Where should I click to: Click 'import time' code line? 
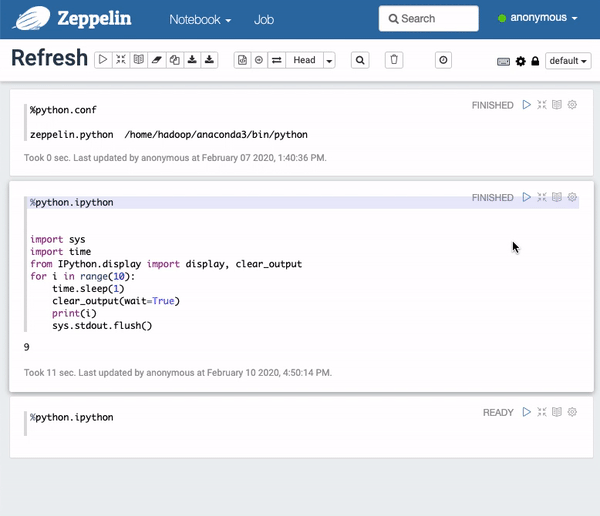point(60,252)
